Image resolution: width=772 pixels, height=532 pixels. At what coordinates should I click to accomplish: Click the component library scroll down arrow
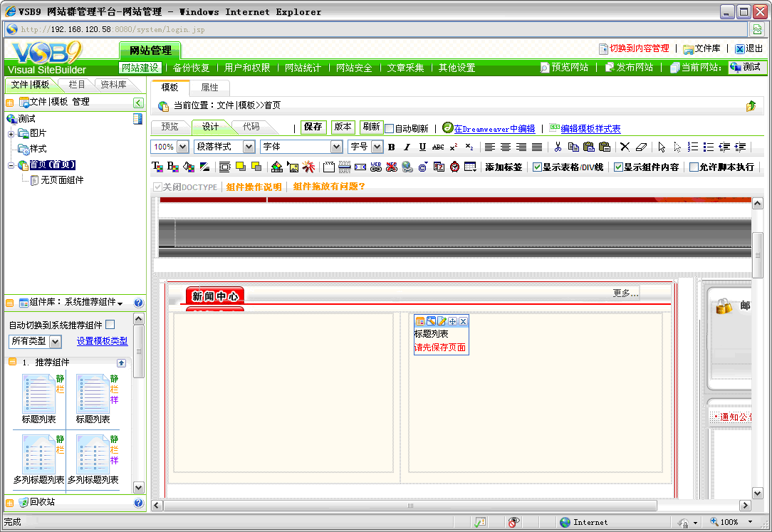coord(138,488)
